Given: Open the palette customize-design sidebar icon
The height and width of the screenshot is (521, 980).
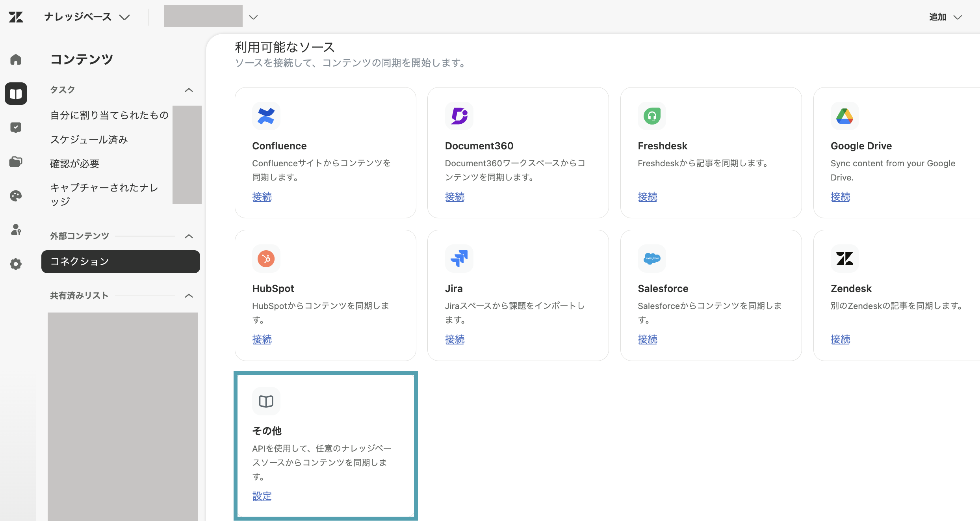Looking at the screenshot, I should click(x=16, y=196).
